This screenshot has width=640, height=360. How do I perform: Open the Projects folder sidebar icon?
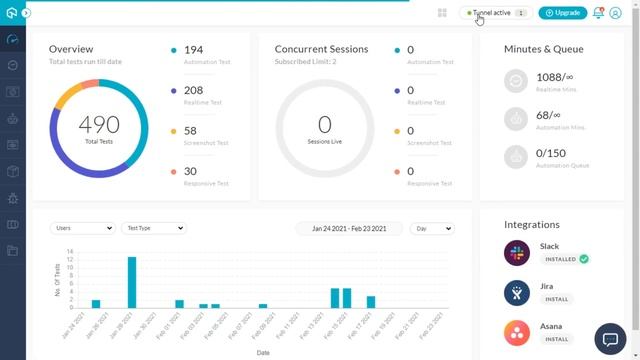13,251
